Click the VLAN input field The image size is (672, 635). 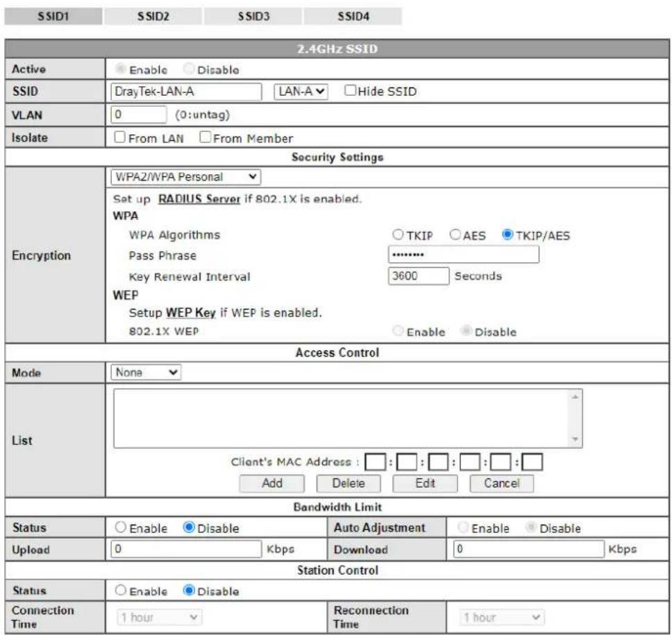tap(138, 115)
